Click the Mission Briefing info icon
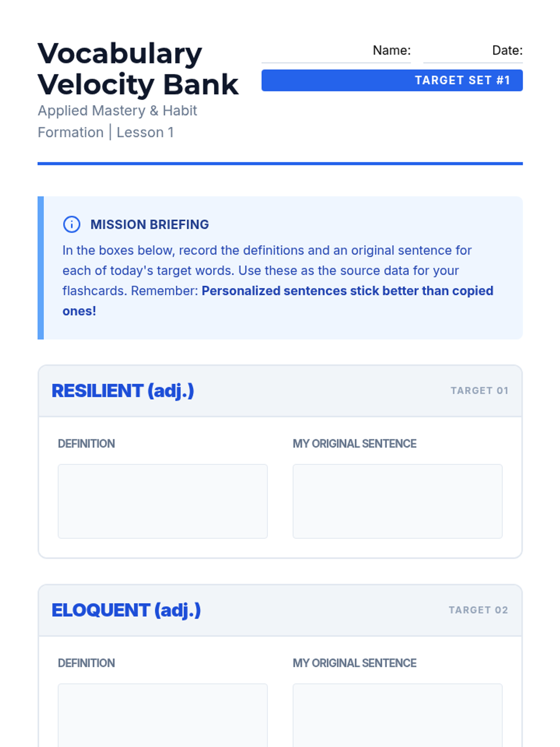 tap(71, 225)
